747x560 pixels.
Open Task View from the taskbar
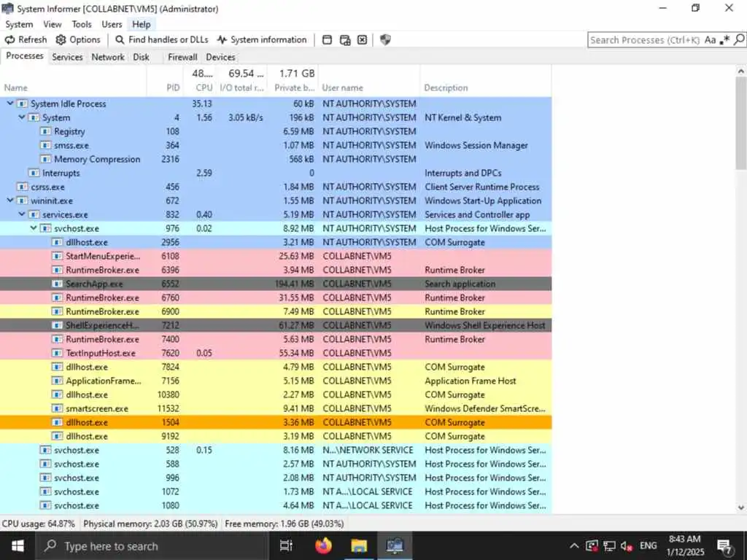pos(286,546)
